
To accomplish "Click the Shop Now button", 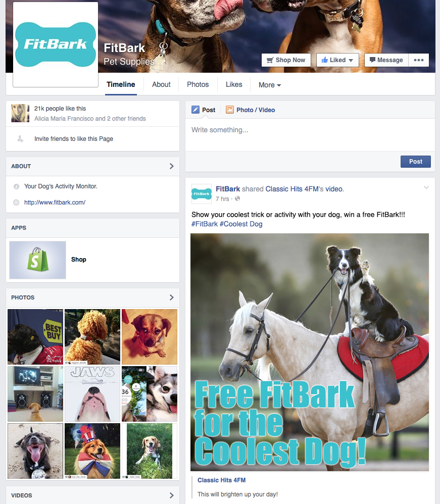I will [x=286, y=60].
